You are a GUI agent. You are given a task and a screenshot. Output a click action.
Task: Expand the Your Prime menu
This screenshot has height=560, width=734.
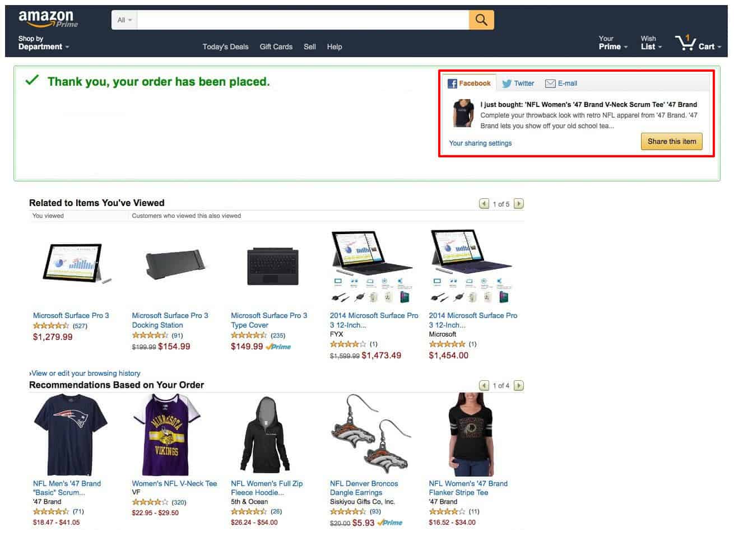613,43
